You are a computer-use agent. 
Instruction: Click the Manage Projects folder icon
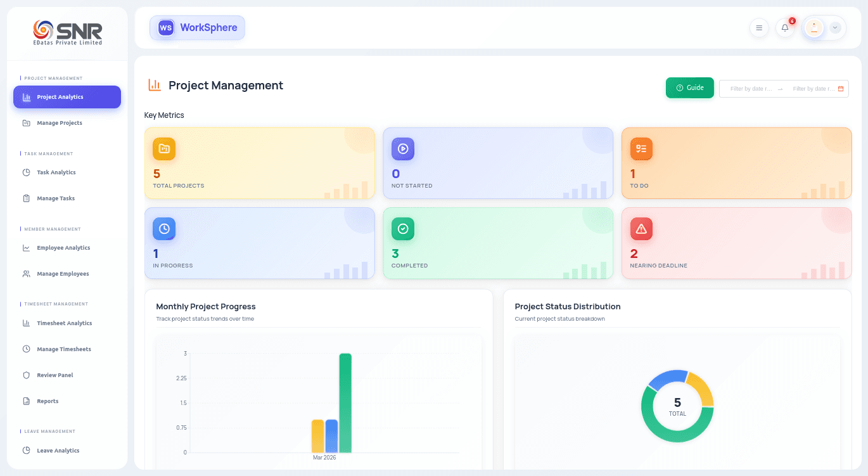click(27, 122)
